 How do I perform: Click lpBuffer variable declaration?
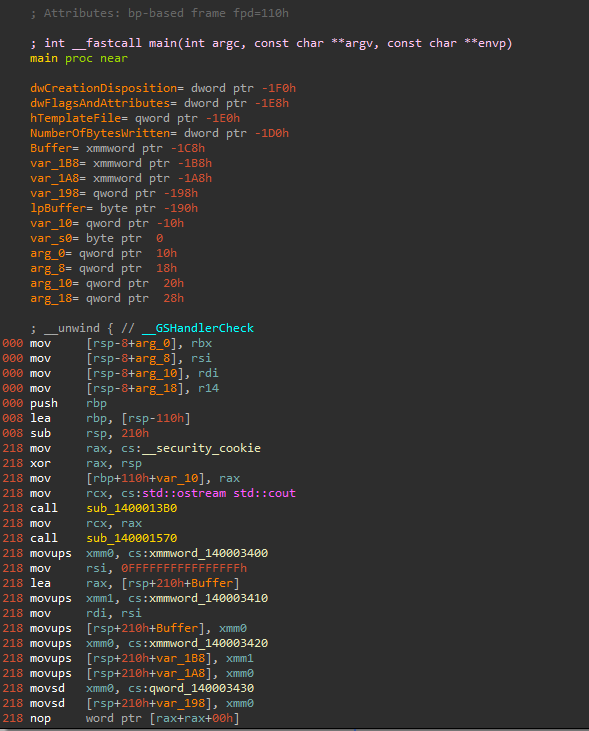pos(114,208)
